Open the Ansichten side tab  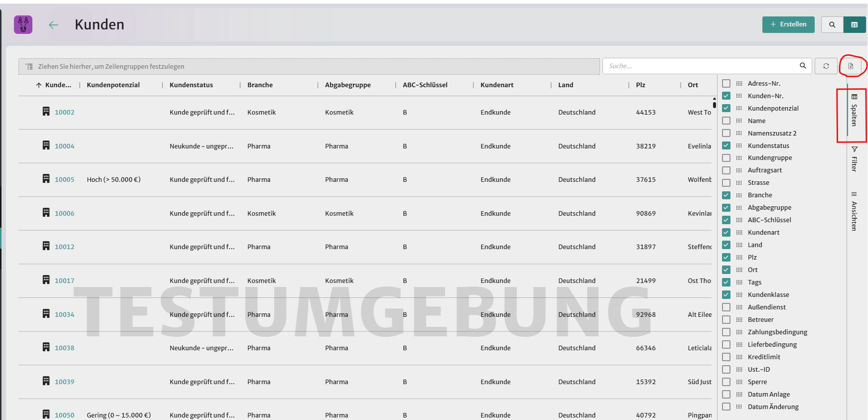pos(854,211)
